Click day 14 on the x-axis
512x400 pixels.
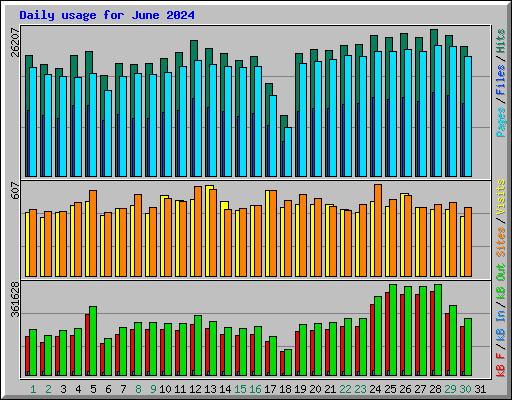coord(225,389)
